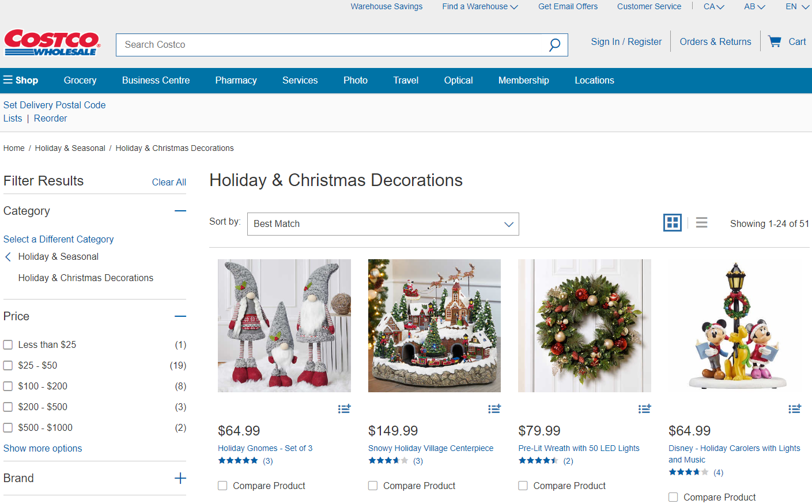Open the Photo menu
The image size is (812, 504).
pyautogui.click(x=356, y=81)
